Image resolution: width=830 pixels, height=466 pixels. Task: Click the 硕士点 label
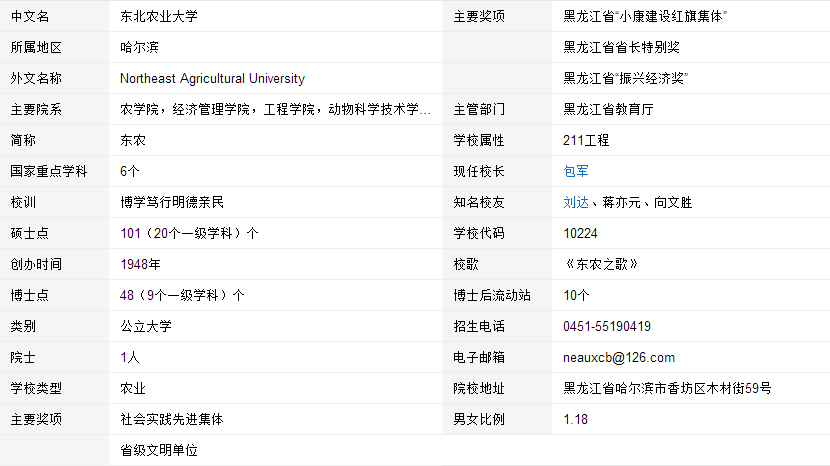coord(30,233)
